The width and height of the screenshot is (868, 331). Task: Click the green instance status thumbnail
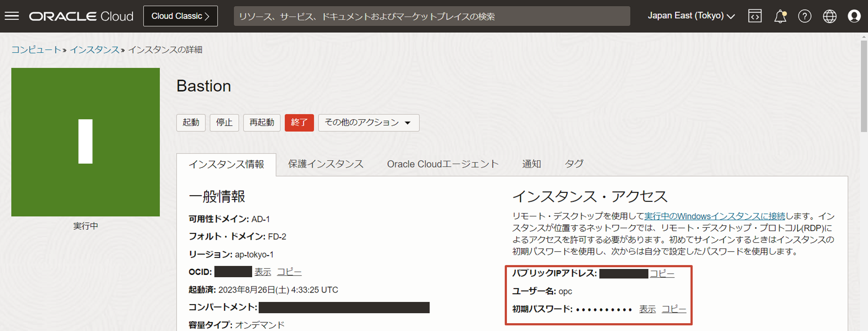pyautogui.click(x=85, y=142)
